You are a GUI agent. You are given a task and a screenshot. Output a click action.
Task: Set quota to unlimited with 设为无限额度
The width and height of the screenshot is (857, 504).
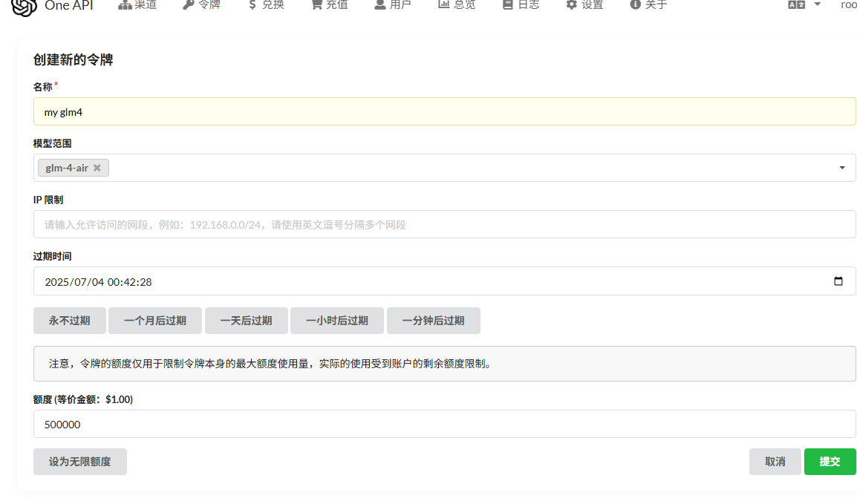tap(79, 462)
